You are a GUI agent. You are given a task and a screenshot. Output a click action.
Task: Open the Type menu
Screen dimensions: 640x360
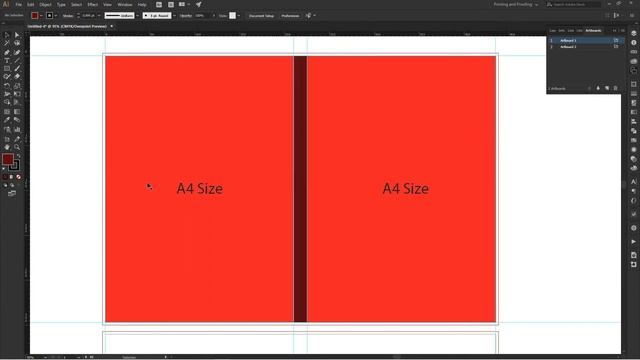[x=61, y=4]
